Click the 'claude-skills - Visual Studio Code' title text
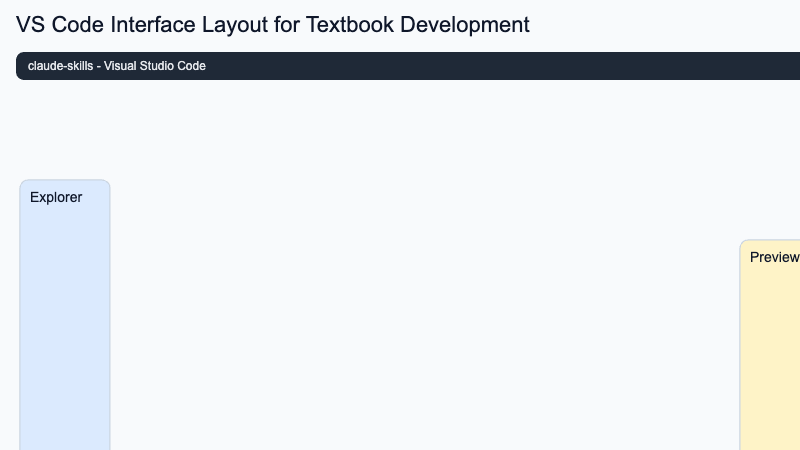 (117, 66)
